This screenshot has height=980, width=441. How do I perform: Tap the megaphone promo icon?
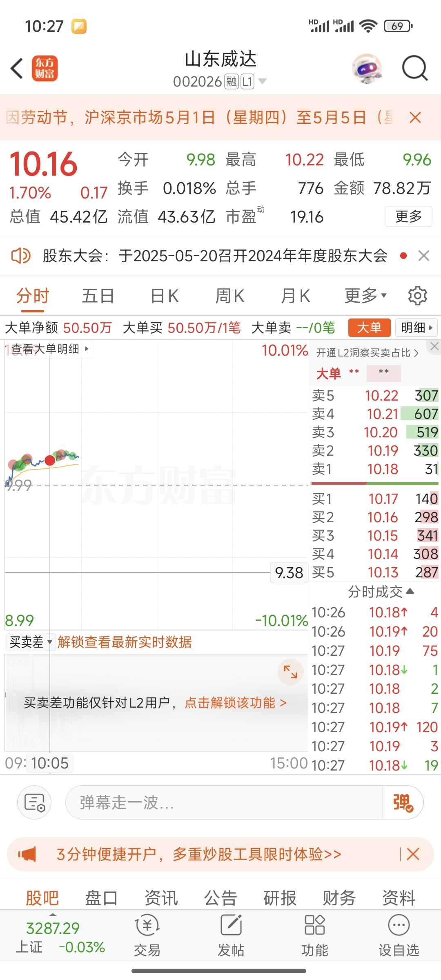tap(27, 854)
